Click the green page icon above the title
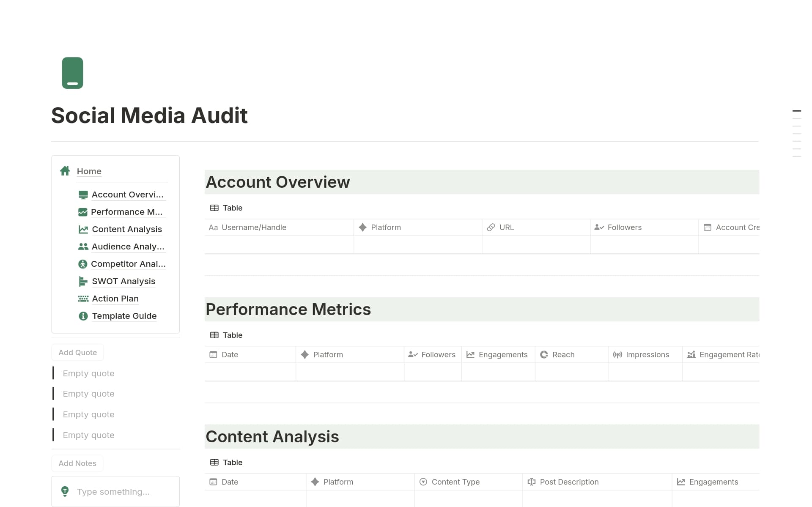Viewport: 812px width, 507px height. coord(72,73)
